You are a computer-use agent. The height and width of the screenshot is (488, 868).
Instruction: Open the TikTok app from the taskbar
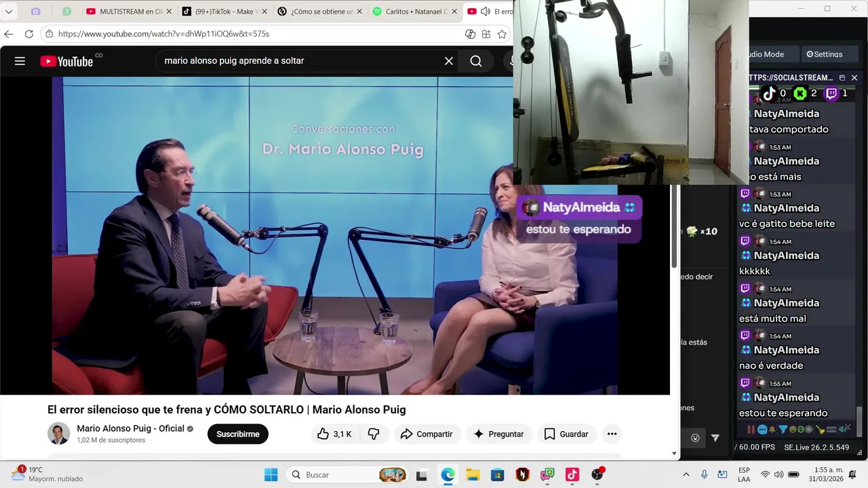572,474
